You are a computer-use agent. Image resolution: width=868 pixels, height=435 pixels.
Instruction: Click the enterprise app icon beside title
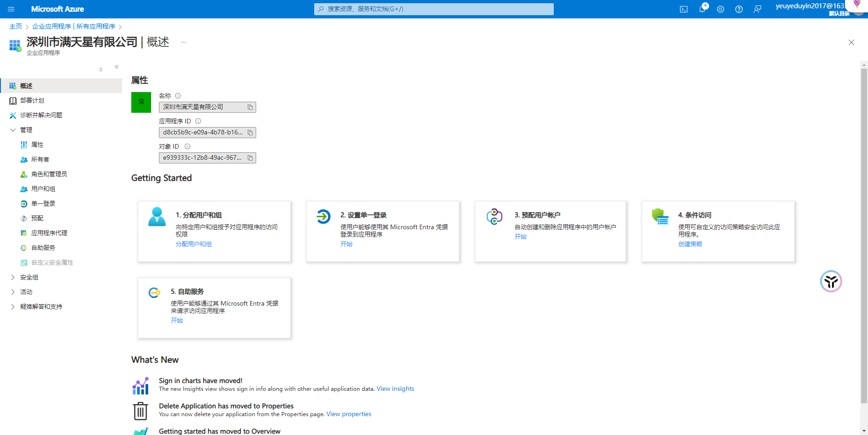point(15,46)
